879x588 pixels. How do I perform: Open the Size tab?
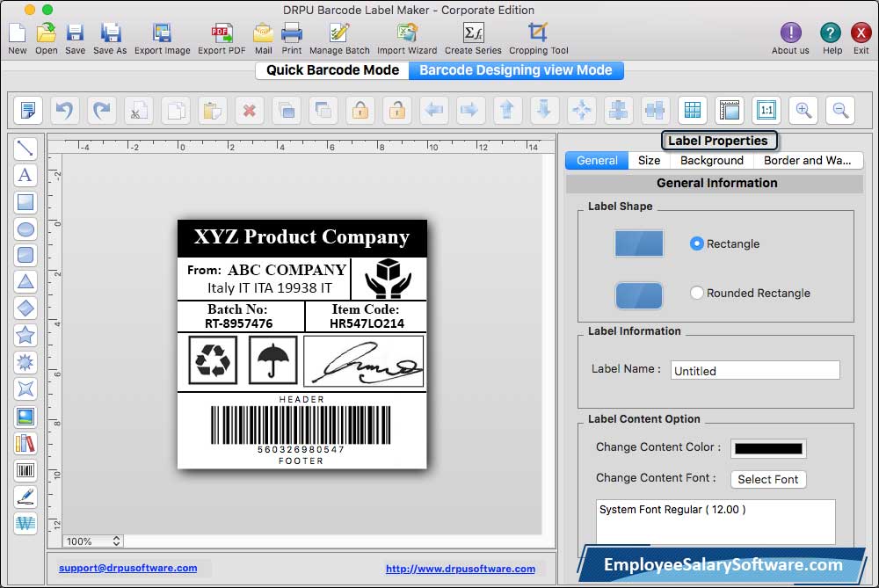pyautogui.click(x=650, y=160)
